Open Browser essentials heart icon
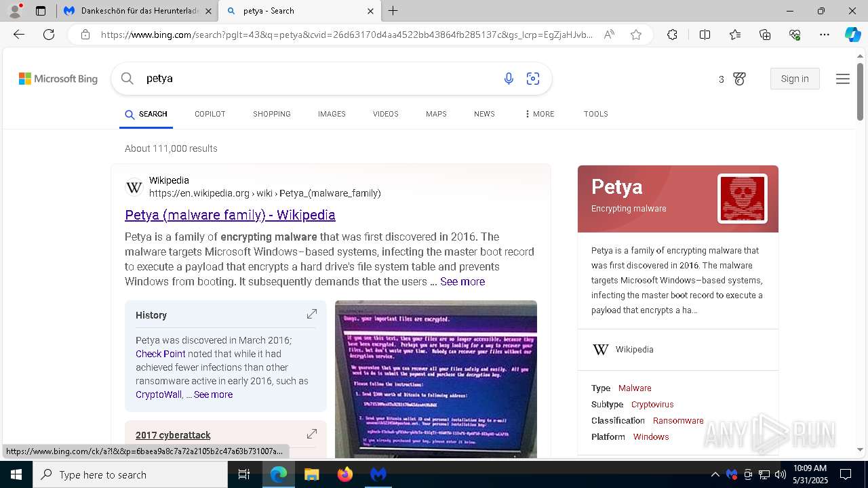This screenshot has width=868, height=488. [795, 35]
